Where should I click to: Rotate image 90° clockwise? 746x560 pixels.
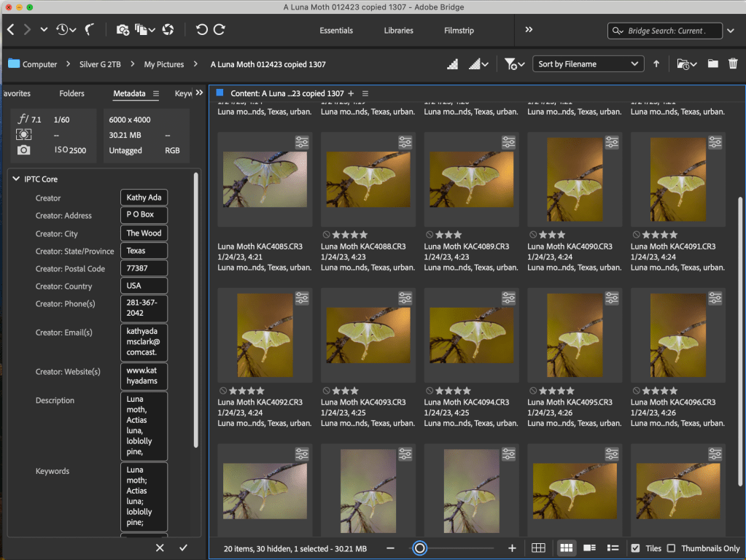[x=219, y=30]
